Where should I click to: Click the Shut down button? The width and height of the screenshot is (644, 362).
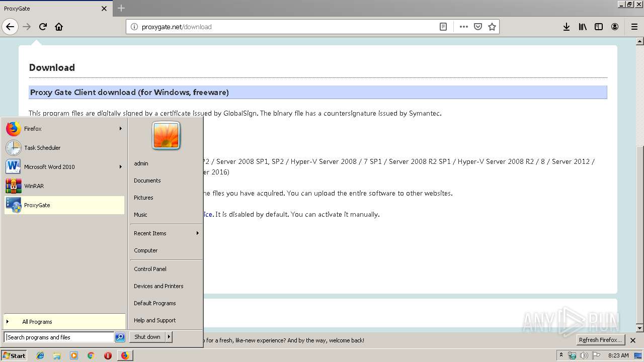(x=147, y=337)
